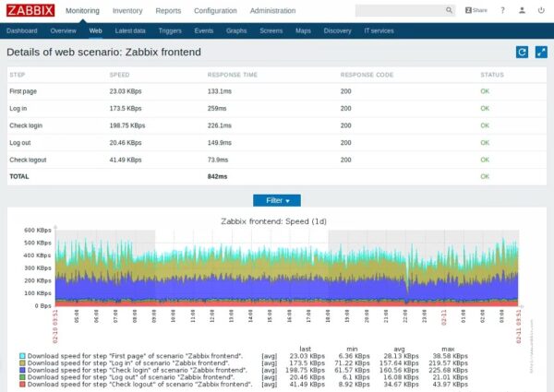This screenshot has width=554, height=392.
Task: Click the 133.1ms response time value
Action: pos(220,91)
